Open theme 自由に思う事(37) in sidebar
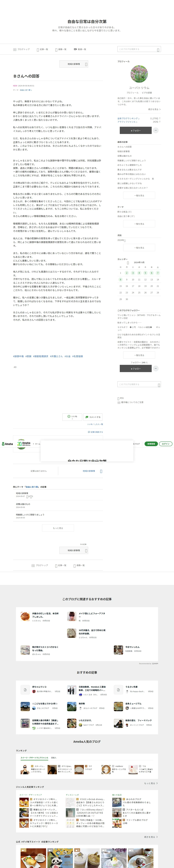 coord(126,216)
